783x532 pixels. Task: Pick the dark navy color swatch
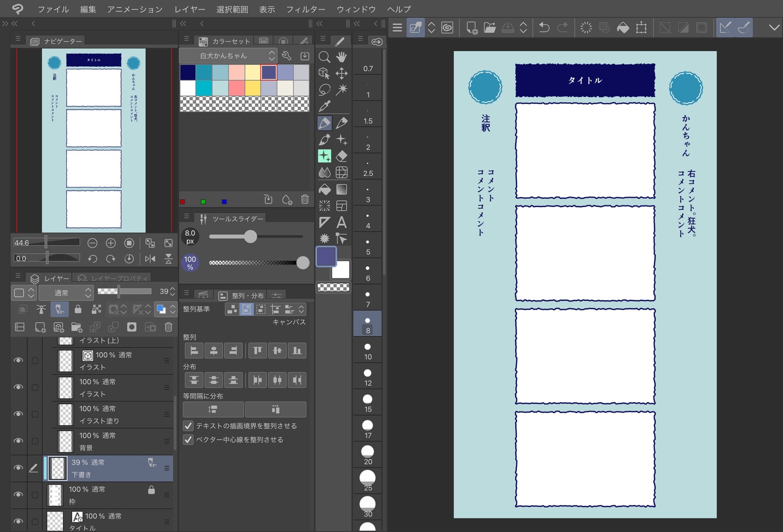(x=188, y=72)
